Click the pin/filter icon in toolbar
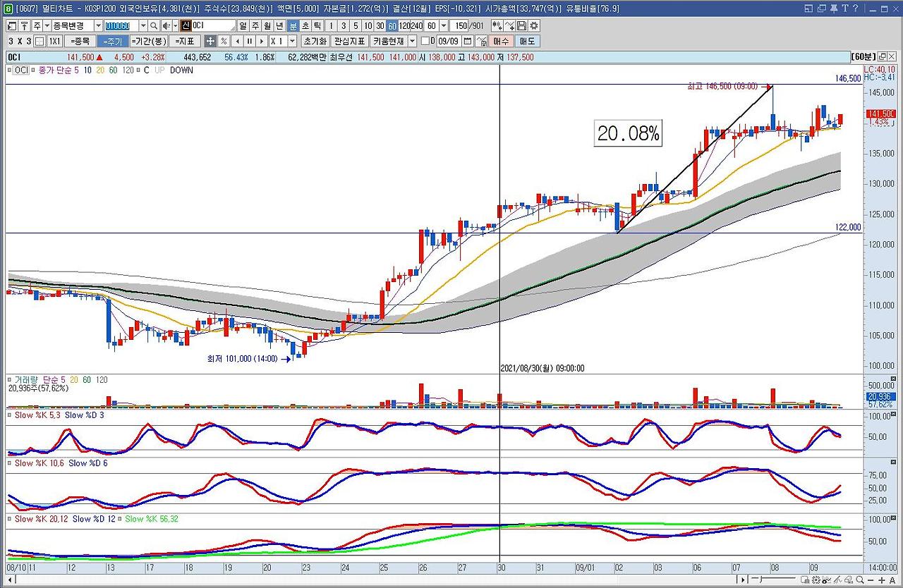 point(24,25)
